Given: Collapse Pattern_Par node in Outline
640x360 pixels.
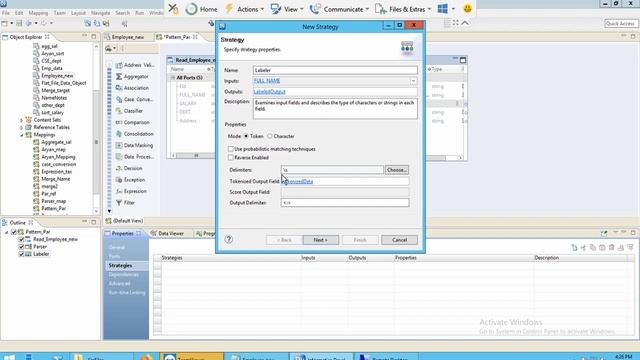Looking at the screenshot, I should [7, 232].
